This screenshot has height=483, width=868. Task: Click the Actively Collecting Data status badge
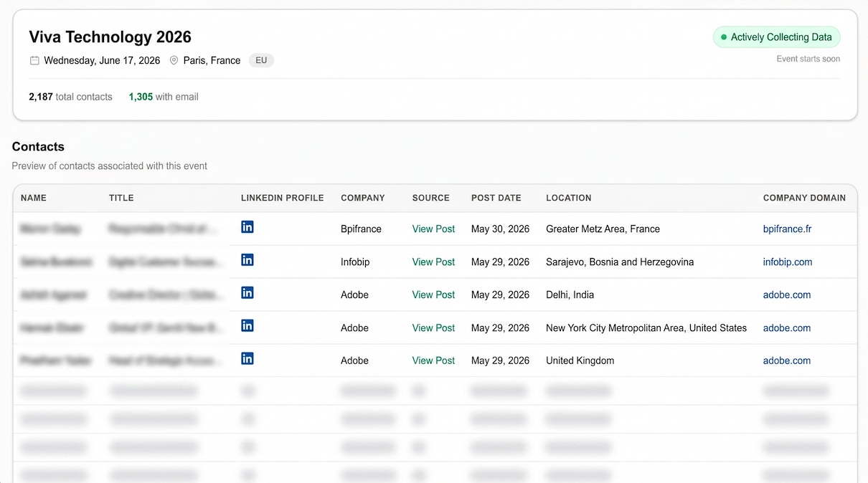coord(776,37)
